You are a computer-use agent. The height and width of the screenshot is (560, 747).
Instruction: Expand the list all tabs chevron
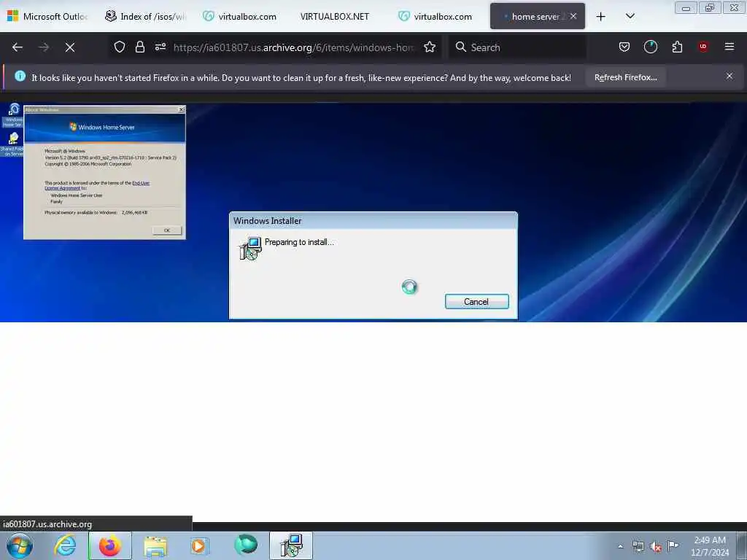click(x=630, y=16)
